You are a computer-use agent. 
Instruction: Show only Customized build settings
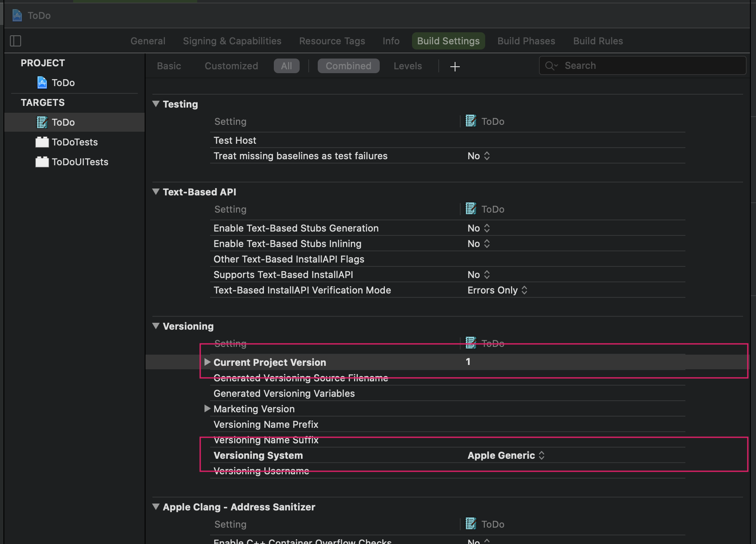[x=231, y=66]
